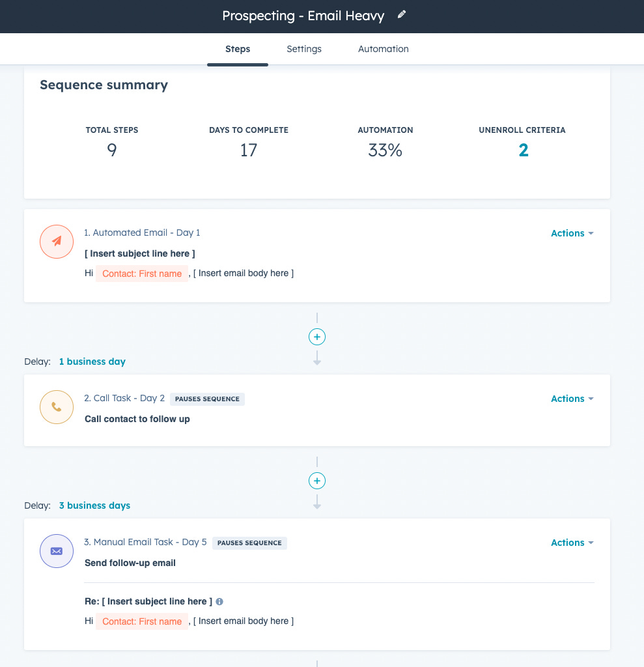Select the Contact: First name token in step 1

tap(142, 273)
